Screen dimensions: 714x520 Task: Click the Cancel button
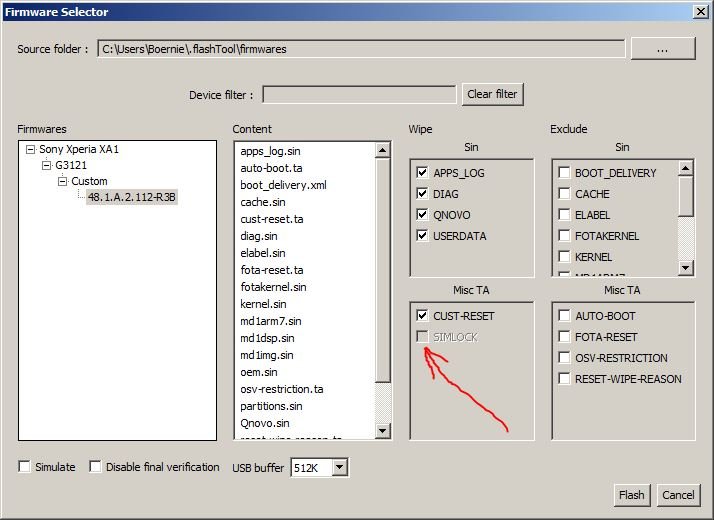[x=678, y=495]
